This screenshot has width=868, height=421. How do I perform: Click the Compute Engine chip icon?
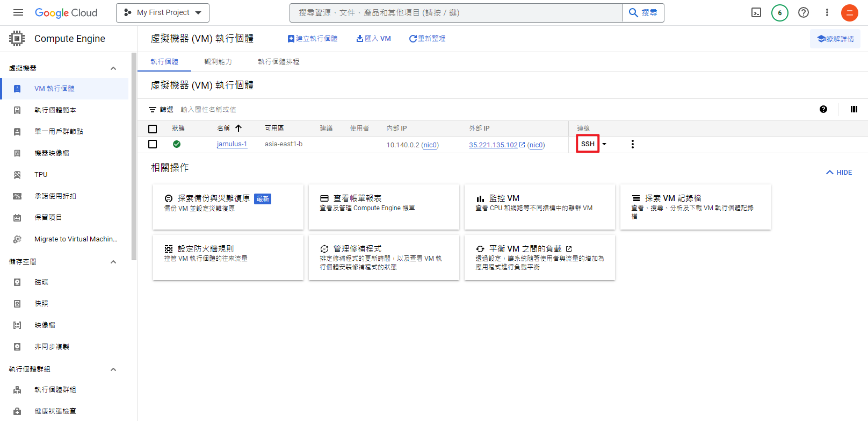[x=17, y=38]
